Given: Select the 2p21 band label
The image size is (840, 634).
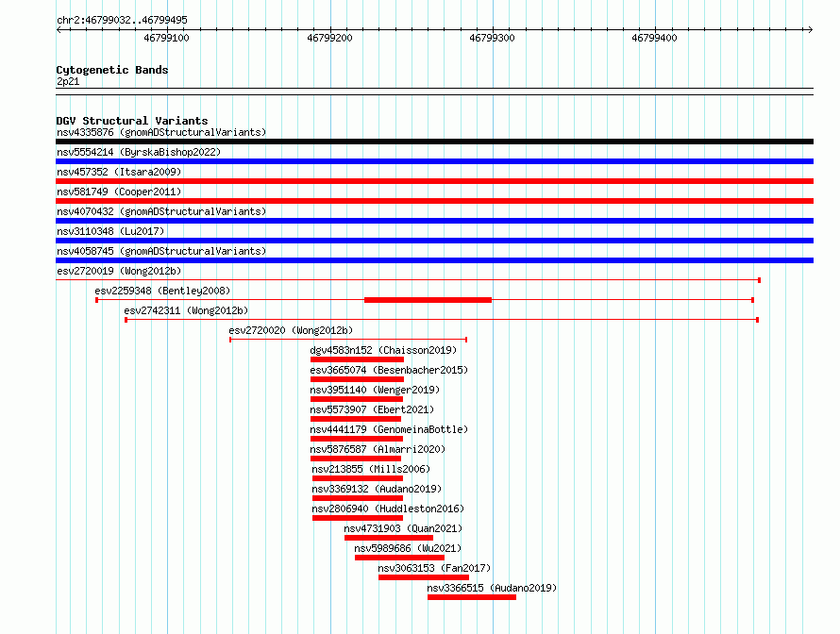Looking at the screenshot, I should (x=68, y=82).
